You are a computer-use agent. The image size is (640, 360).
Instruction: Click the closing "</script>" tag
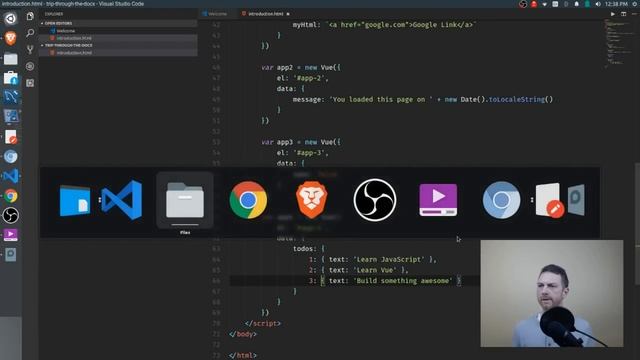[263, 323]
